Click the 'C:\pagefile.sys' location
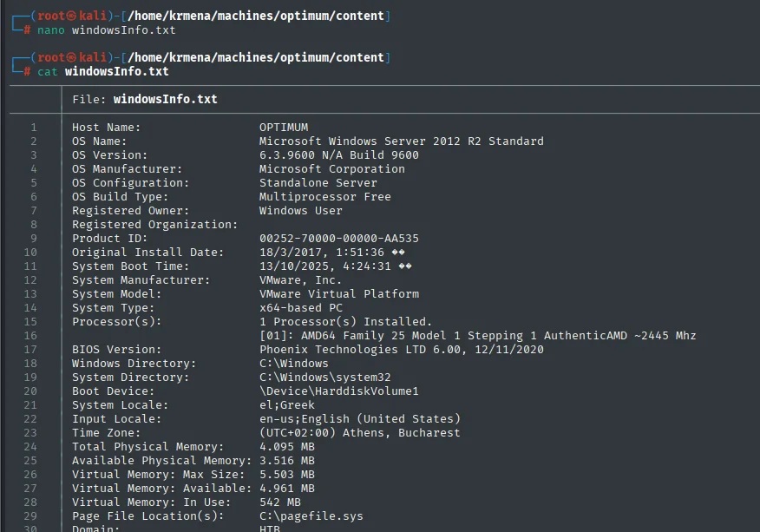Image resolution: width=760 pixels, height=532 pixels. point(311,516)
